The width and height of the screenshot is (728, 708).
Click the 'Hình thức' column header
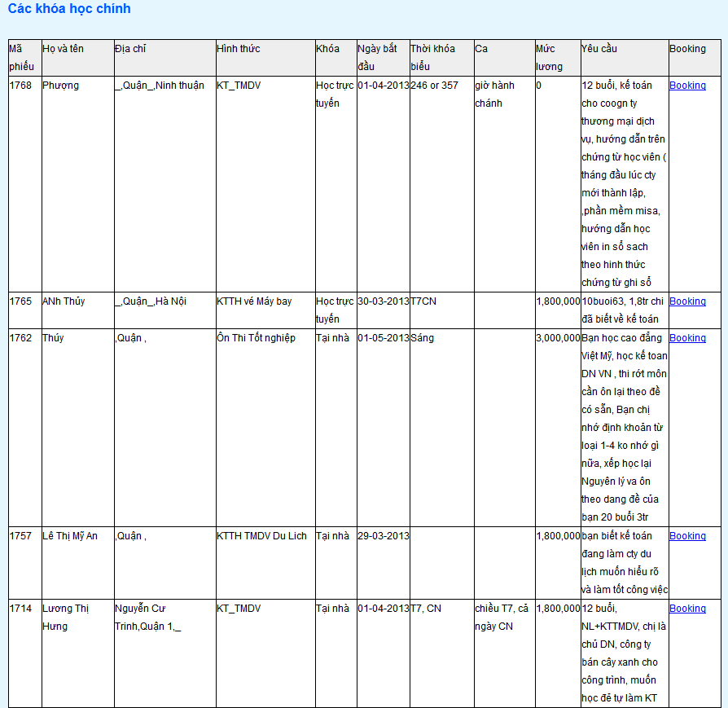coord(239,49)
